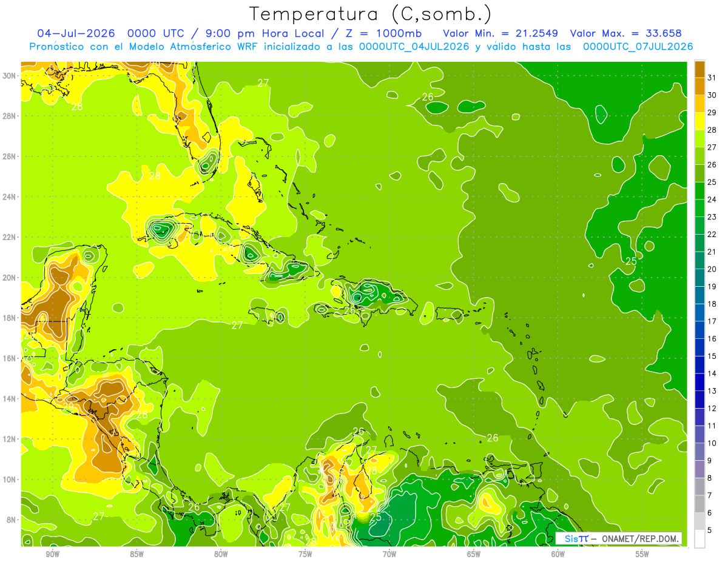Pick the gray swatch between 6 and 7
728x562 pixels.
pyautogui.click(x=699, y=504)
